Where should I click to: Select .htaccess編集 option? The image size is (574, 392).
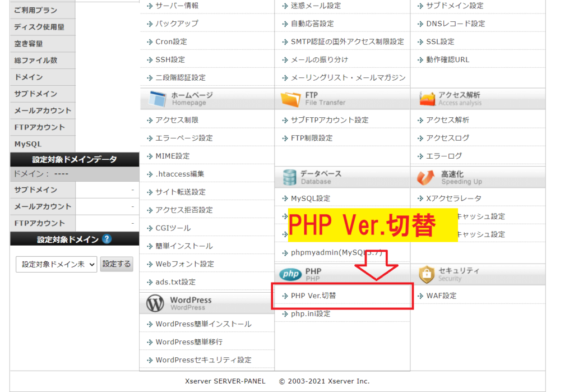(x=179, y=174)
